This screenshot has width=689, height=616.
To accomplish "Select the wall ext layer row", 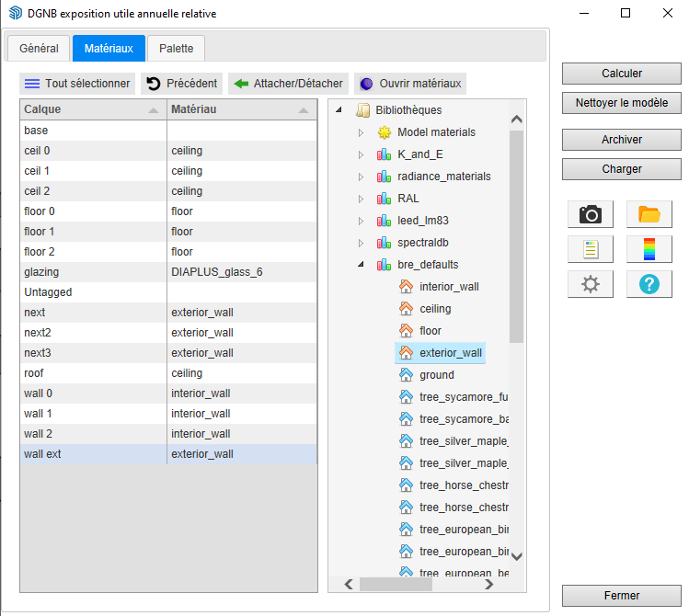I will pyautogui.click(x=168, y=454).
